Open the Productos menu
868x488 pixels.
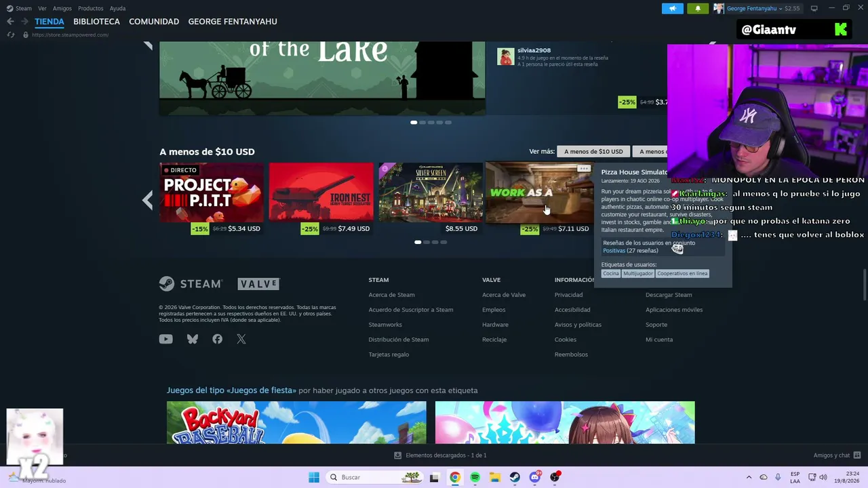point(90,8)
